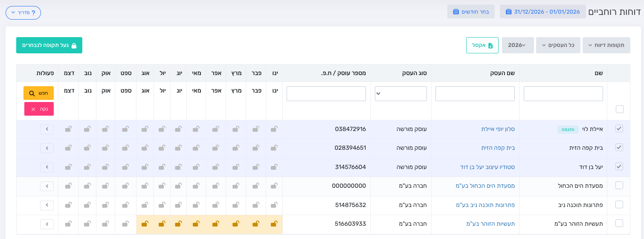This screenshot has height=239, width=644.
Task: Click the pink נקה clear button
Action: tap(39, 109)
